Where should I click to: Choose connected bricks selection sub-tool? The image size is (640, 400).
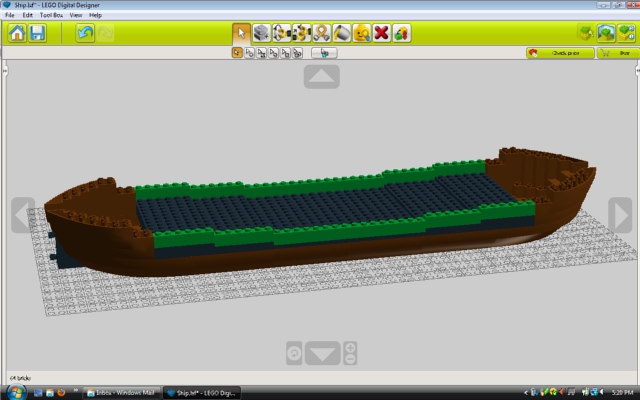[262, 53]
